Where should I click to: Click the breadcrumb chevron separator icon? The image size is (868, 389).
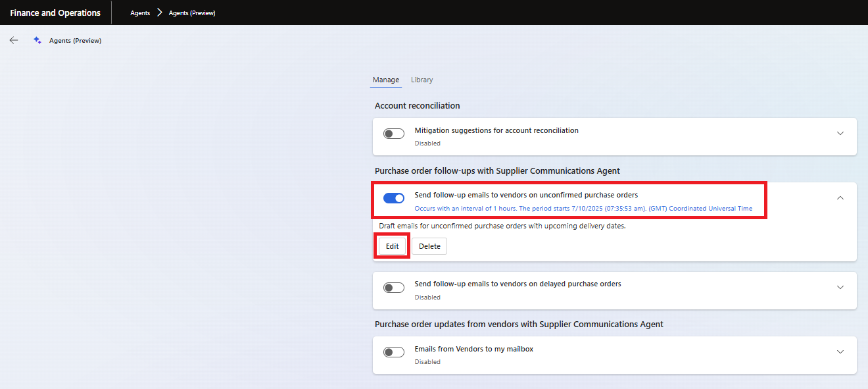(x=159, y=13)
